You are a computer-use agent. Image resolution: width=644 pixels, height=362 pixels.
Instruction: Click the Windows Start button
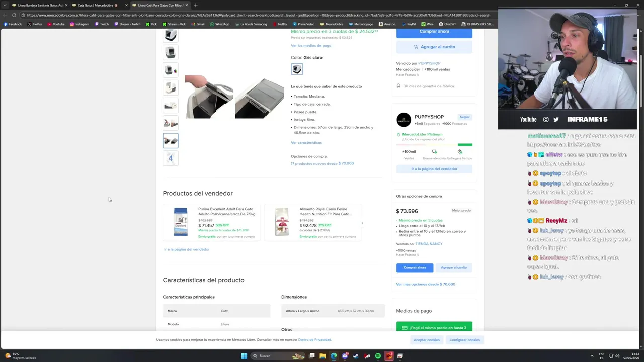click(x=244, y=356)
